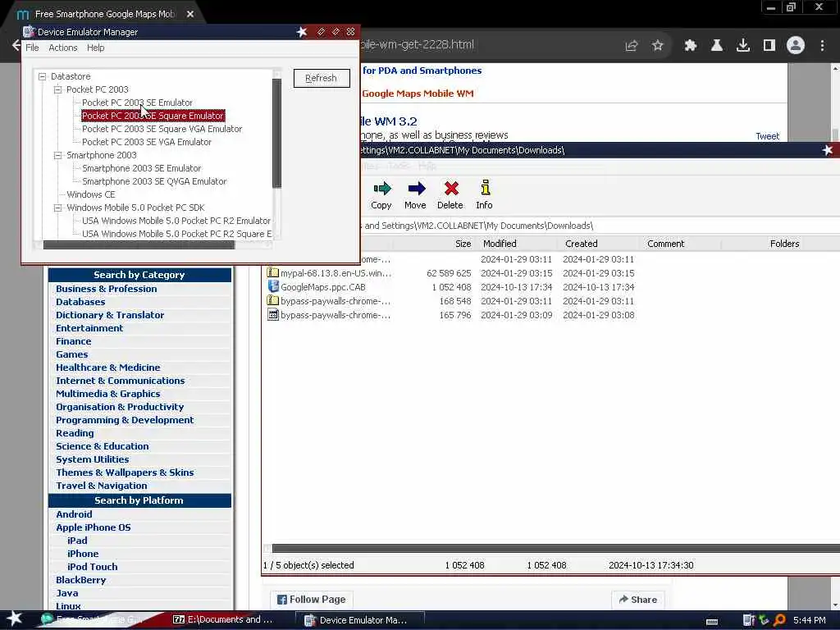
Task: Collapse the Smartphone 2003 node
Action: pyautogui.click(x=58, y=155)
